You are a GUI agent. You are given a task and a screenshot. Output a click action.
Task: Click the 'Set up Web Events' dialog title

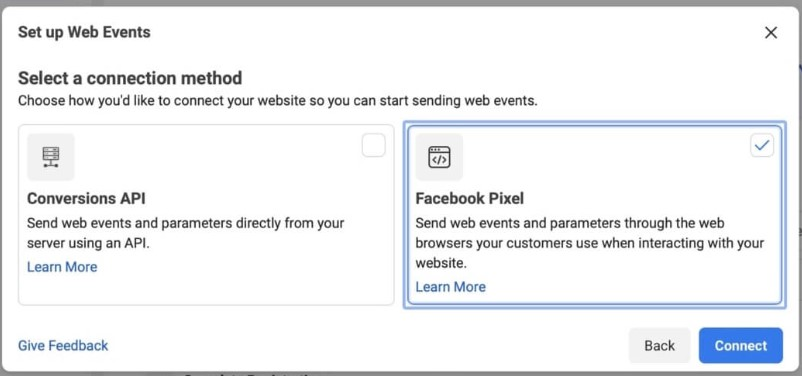click(x=84, y=33)
